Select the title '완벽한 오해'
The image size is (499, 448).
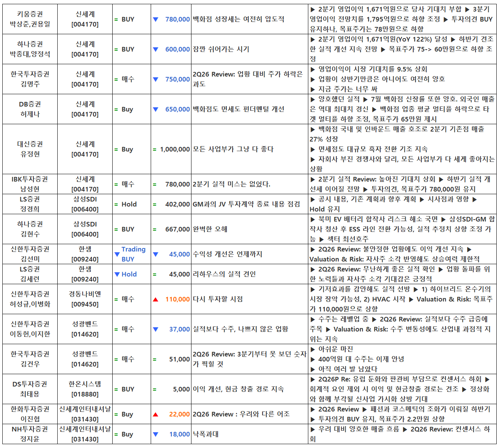[210, 229]
